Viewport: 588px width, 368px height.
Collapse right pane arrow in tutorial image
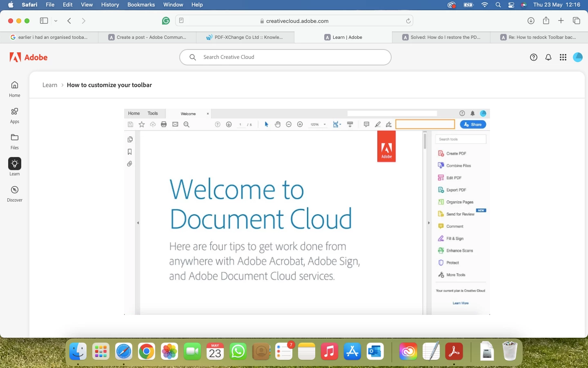point(429,223)
